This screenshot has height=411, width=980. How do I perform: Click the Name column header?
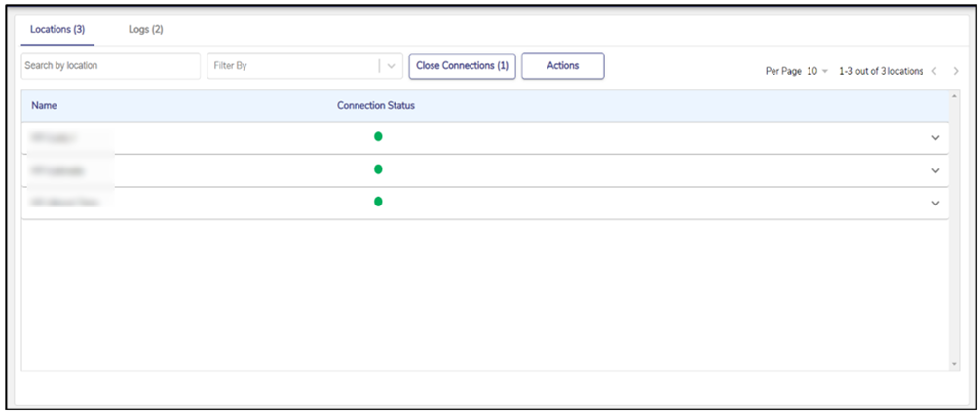(43, 105)
